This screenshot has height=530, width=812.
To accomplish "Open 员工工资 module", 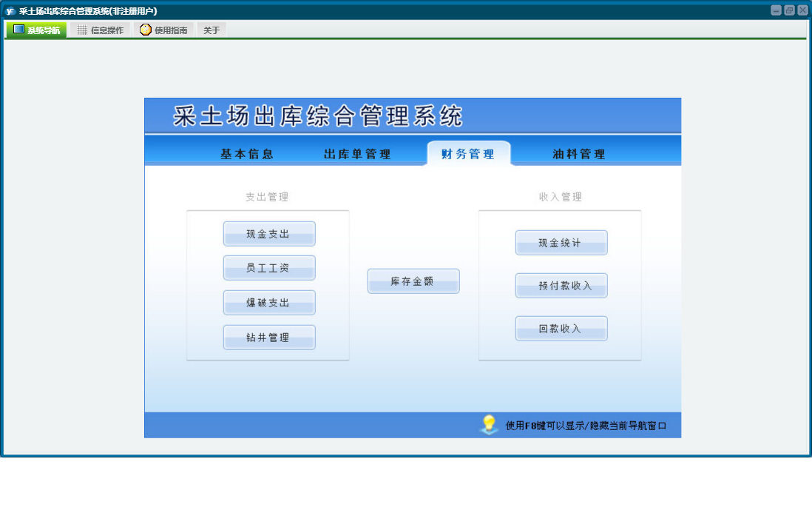I will (269, 268).
